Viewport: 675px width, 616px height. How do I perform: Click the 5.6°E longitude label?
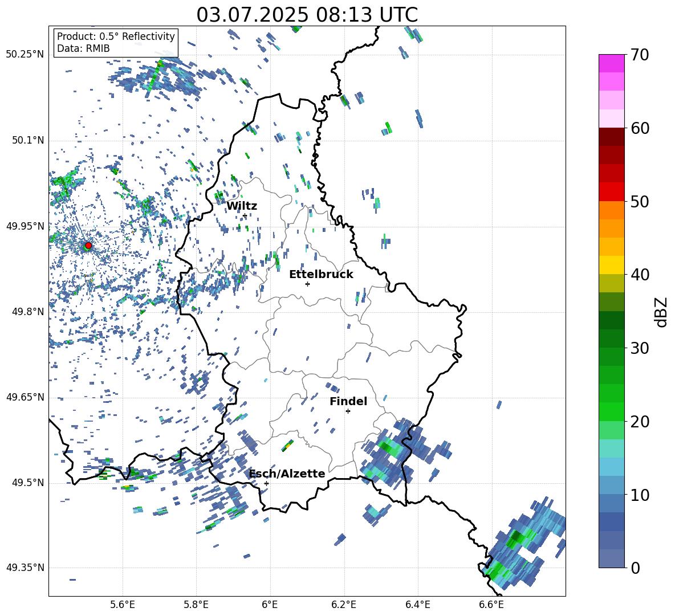coord(123,605)
